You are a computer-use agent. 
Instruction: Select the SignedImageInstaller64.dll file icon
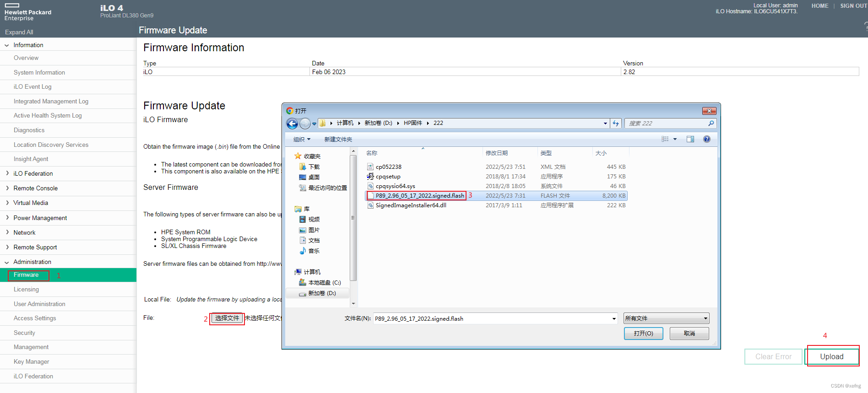pyautogui.click(x=370, y=205)
